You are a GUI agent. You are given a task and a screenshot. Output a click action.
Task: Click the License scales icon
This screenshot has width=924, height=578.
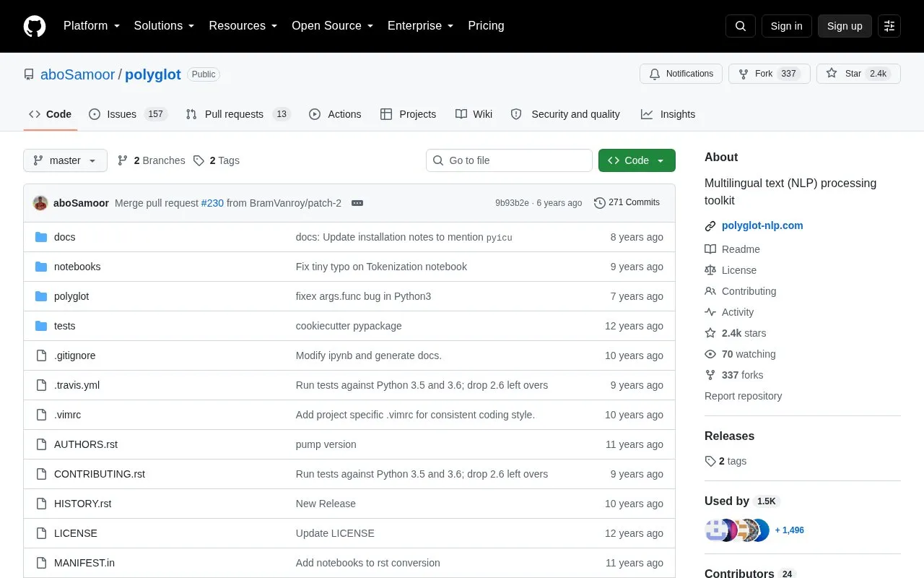pos(710,270)
